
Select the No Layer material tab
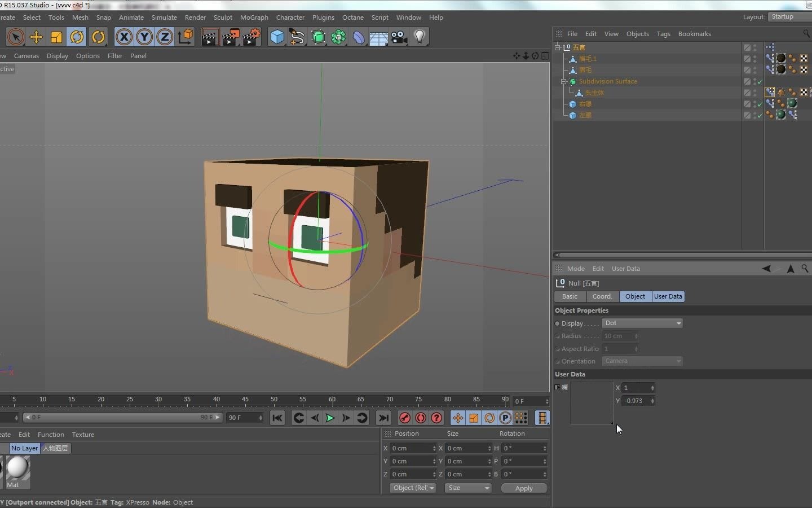(x=24, y=448)
